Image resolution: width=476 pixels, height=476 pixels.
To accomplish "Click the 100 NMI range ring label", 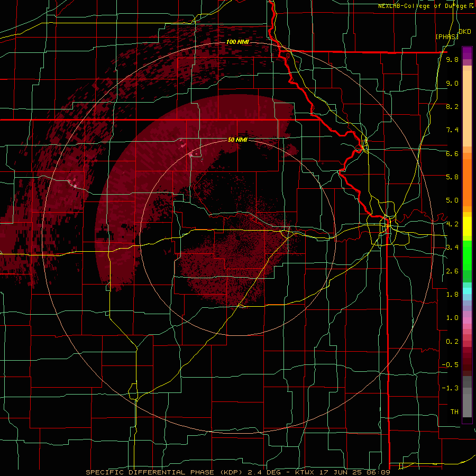I will 237,42.
